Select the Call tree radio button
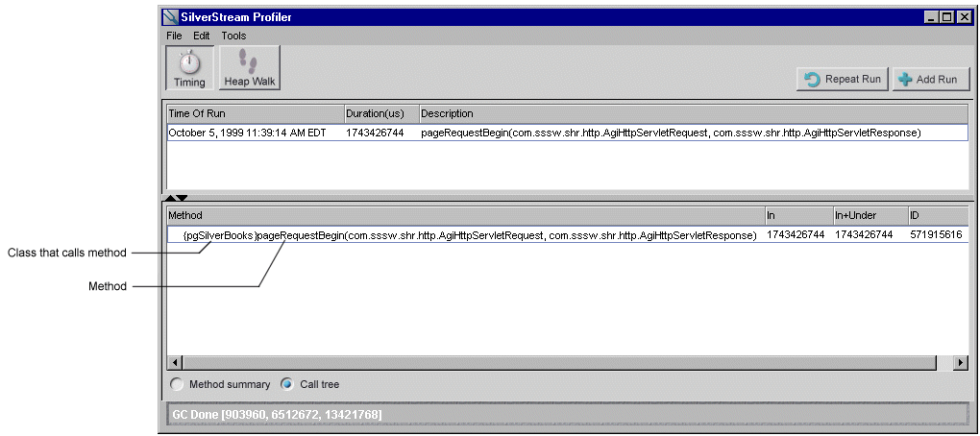Viewport: 980px width, 436px height. pyautogui.click(x=286, y=384)
